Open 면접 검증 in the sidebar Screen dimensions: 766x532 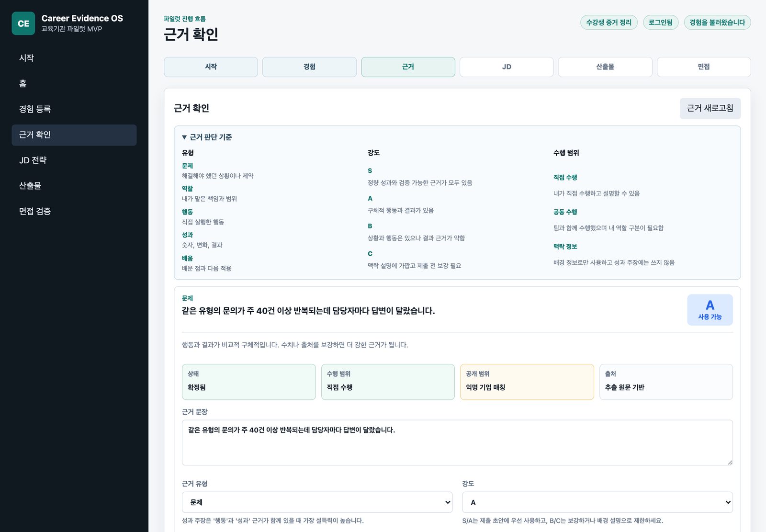click(x=74, y=211)
